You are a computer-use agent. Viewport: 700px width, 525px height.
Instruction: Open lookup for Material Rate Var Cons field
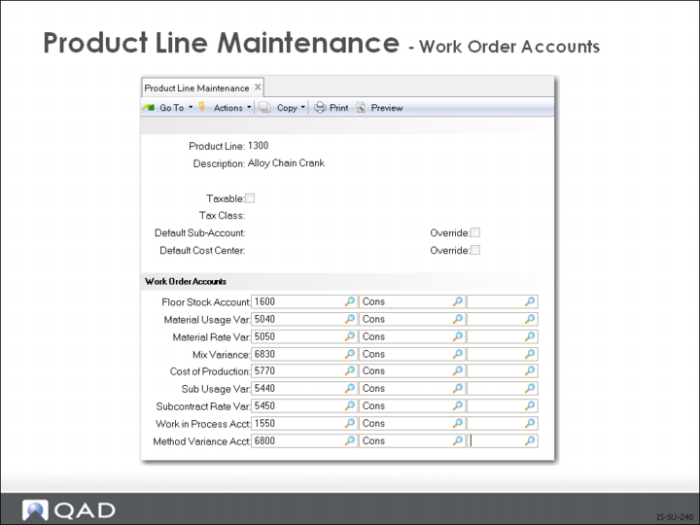point(458,336)
